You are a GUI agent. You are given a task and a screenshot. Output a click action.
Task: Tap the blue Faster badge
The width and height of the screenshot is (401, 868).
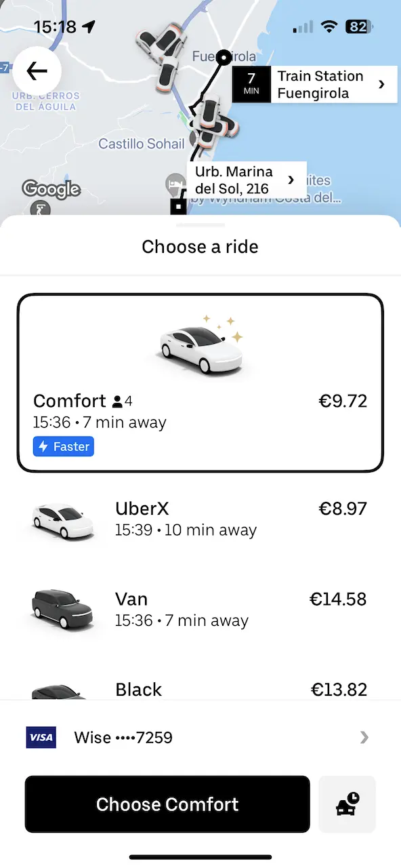click(64, 446)
